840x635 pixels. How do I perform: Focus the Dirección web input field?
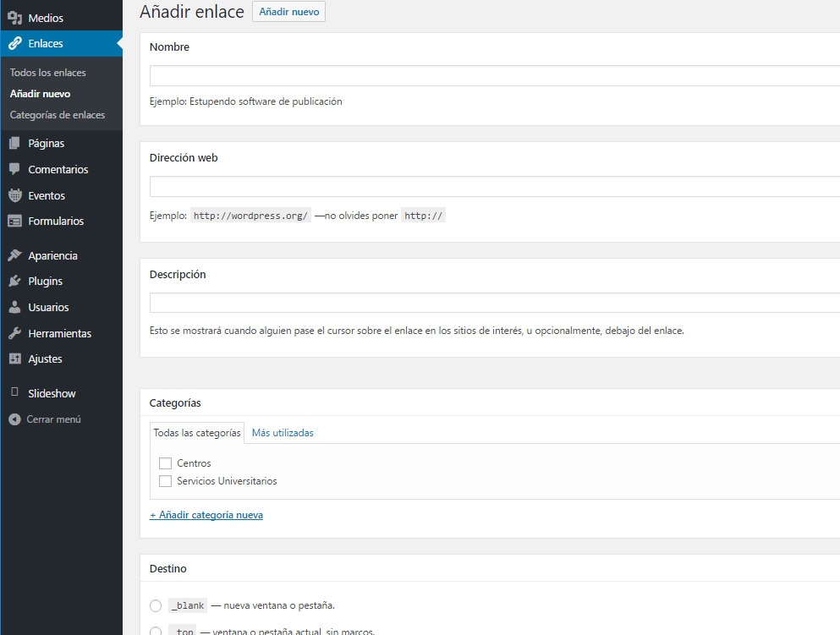pos(494,186)
